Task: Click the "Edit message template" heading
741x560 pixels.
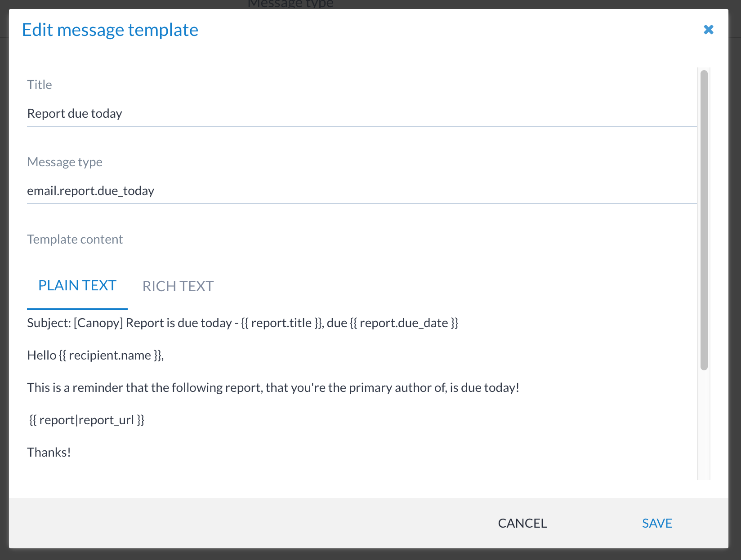Action: [x=110, y=30]
